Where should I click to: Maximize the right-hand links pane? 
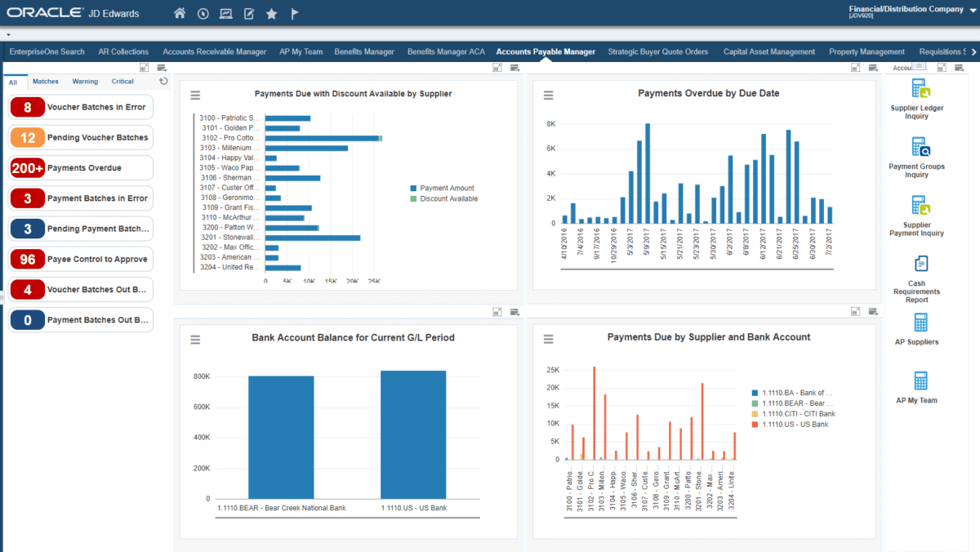coord(941,68)
